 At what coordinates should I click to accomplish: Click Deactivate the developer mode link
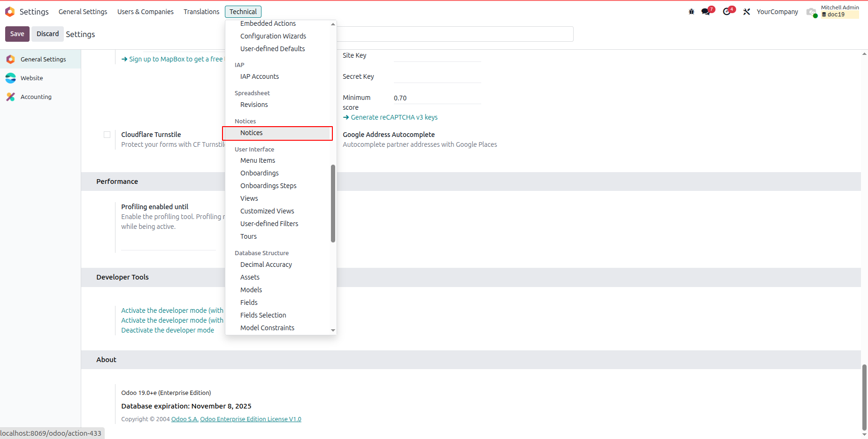coord(168,330)
